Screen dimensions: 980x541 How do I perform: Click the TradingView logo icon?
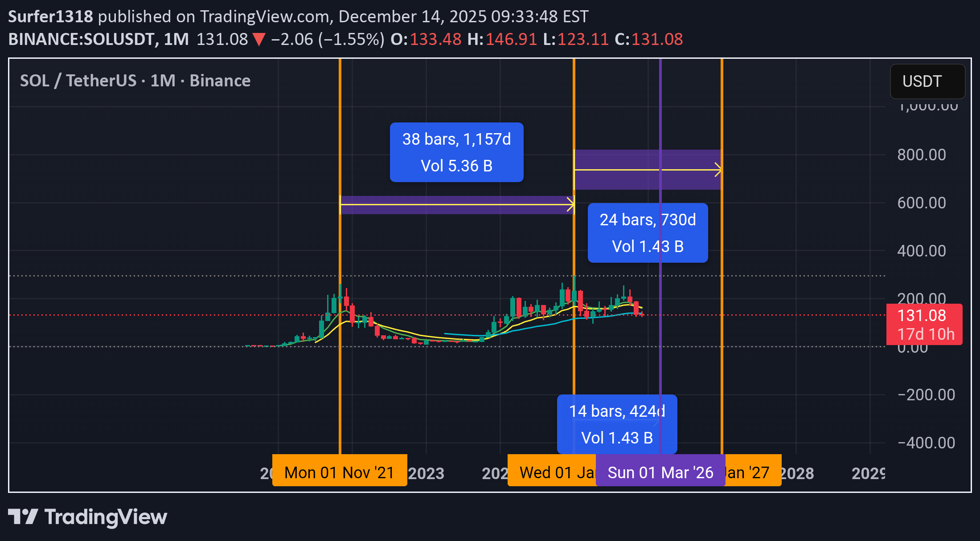[x=23, y=517]
